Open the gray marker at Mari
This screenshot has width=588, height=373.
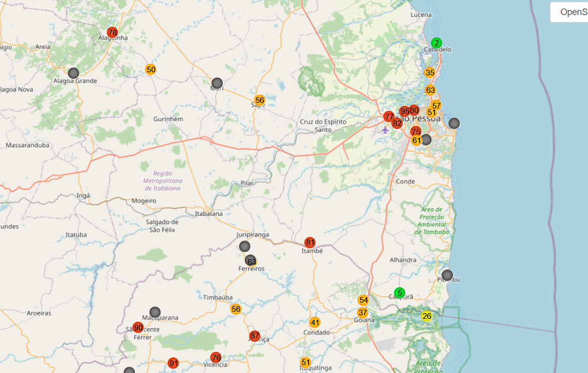click(217, 83)
